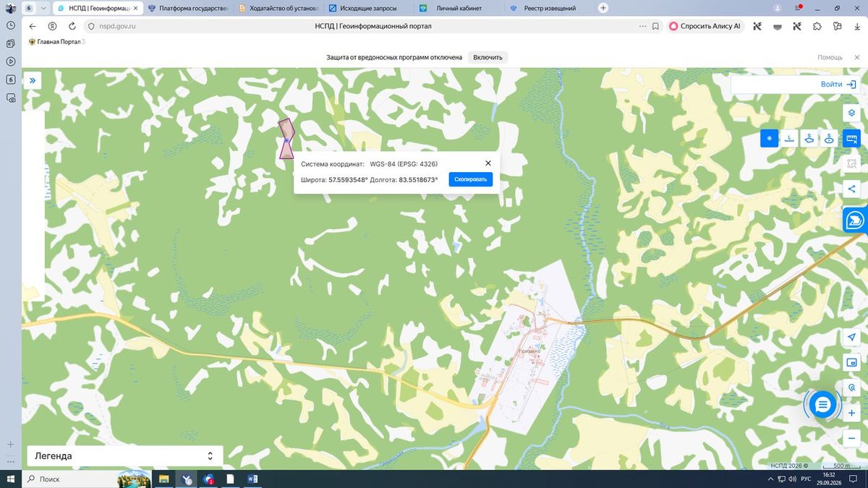868x488 pixels.
Task: Switch to Ходатайство об установлении tab
Action: tap(278, 8)
